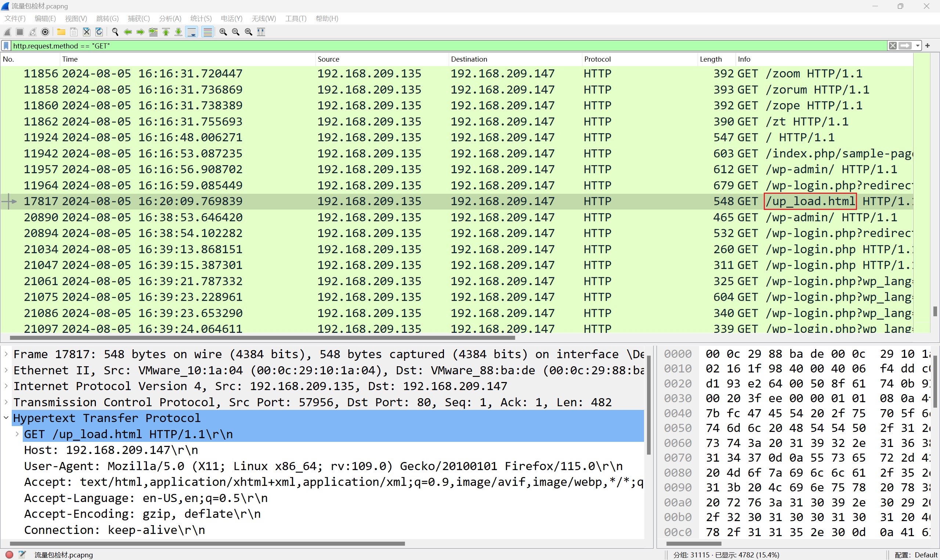
Task: Select packet 21034 /wp-login.php row
Action: 457,250
